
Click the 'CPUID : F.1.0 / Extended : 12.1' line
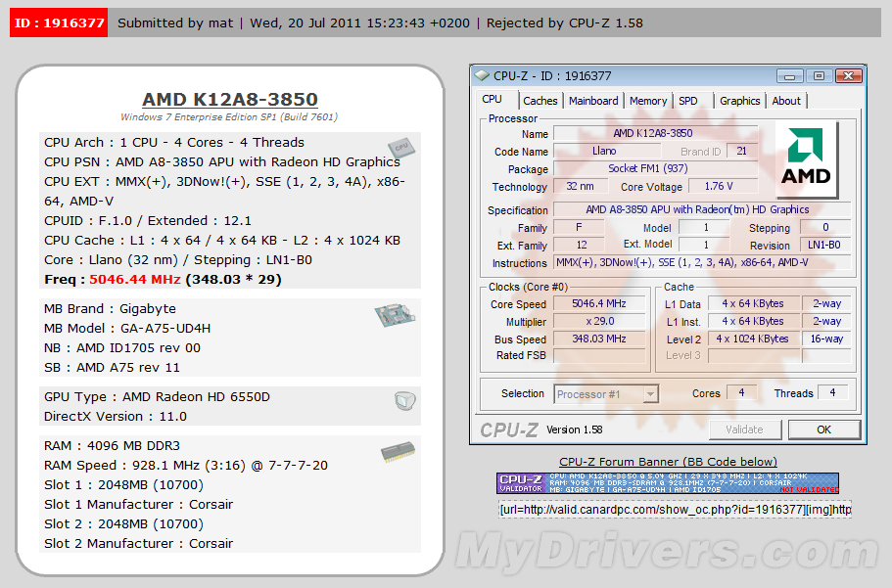[x=148, y=221]
